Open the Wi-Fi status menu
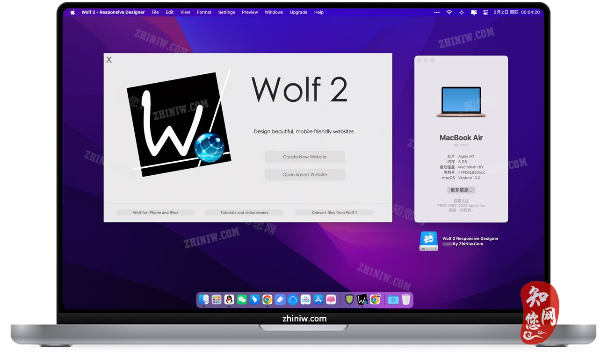 pyautogui.click(x=449, y=12)
